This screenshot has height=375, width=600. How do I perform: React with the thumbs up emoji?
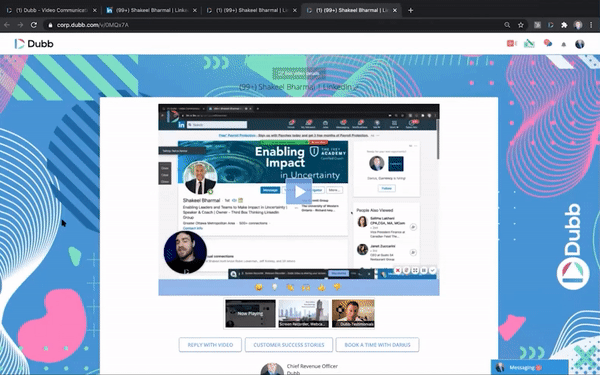point(321,287)
